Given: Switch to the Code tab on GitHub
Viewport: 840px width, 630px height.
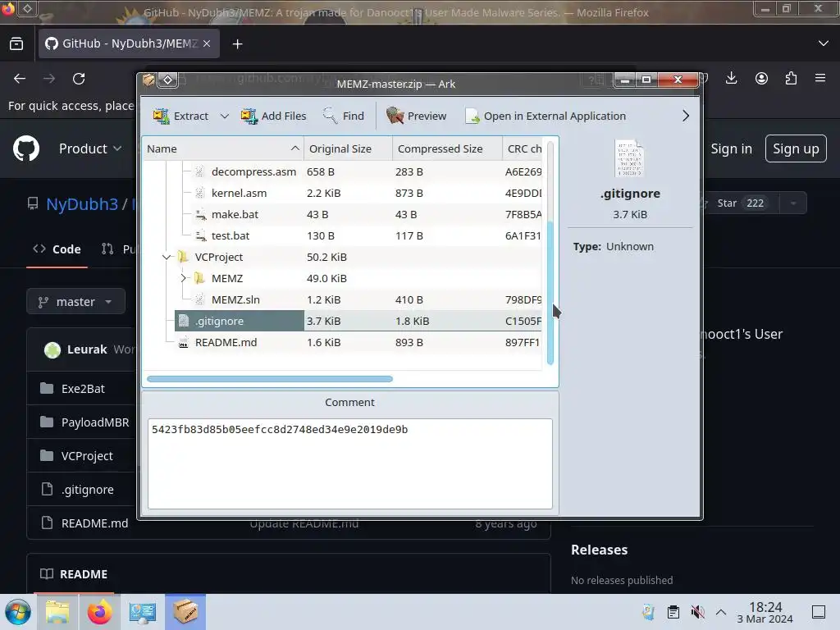Looking at the screenshot, I should coord(57,249).
